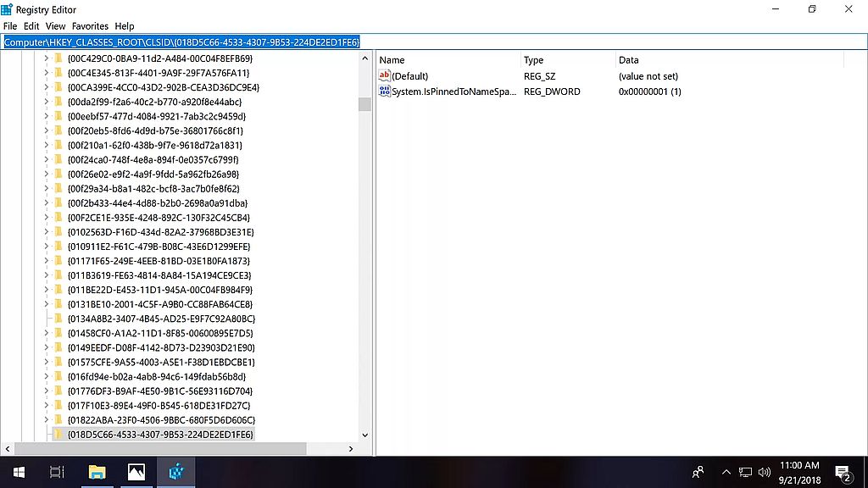Click folder icon of {011B3619-FE63-4814-8A84-15A194CE9CE3}
868x488 pixels.
pyautogui.click(x=58, y=275)
